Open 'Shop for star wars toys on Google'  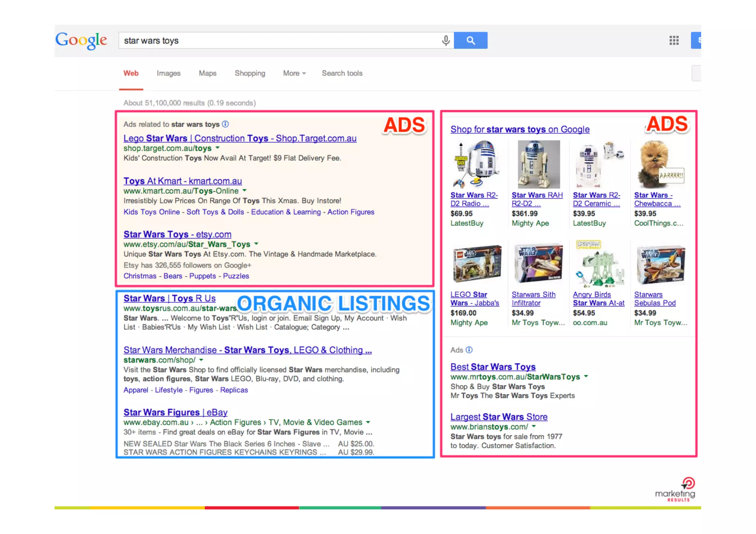click(x=520, y=129)
